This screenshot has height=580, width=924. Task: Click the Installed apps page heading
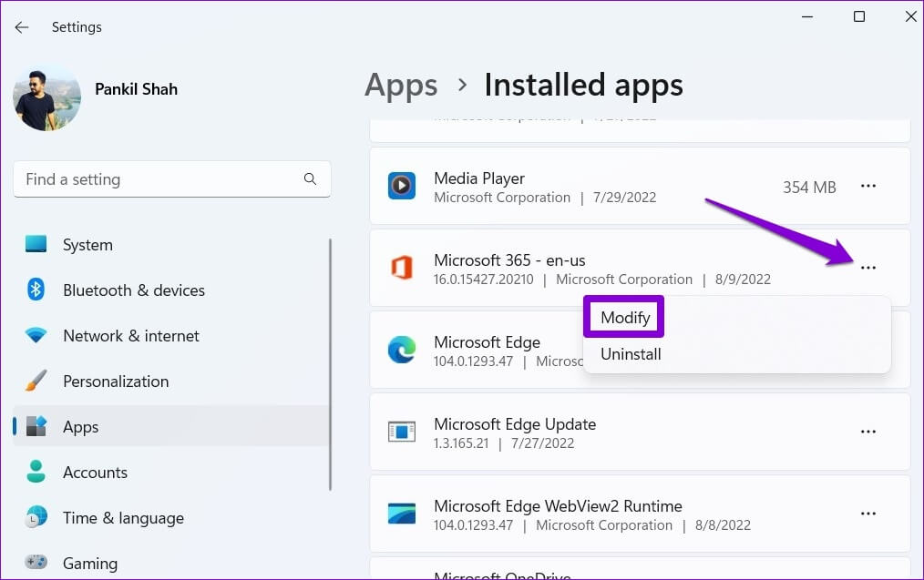tap(583, 86)
